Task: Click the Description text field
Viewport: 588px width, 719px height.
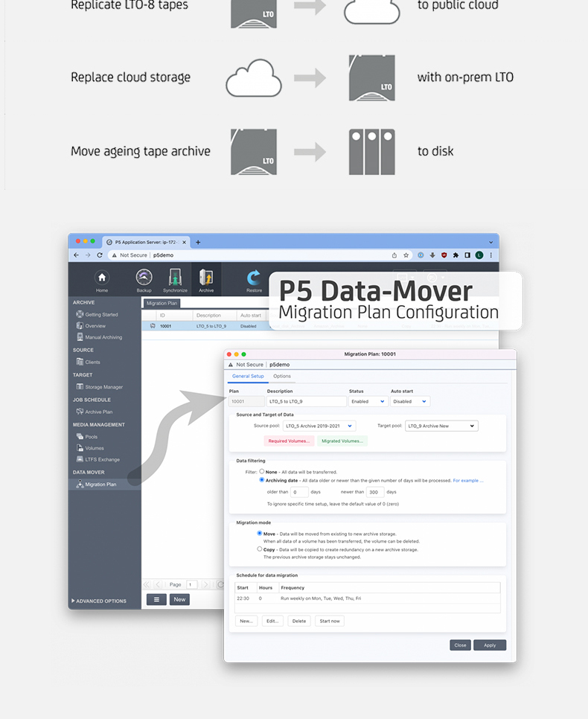Action: pos(306,401)
